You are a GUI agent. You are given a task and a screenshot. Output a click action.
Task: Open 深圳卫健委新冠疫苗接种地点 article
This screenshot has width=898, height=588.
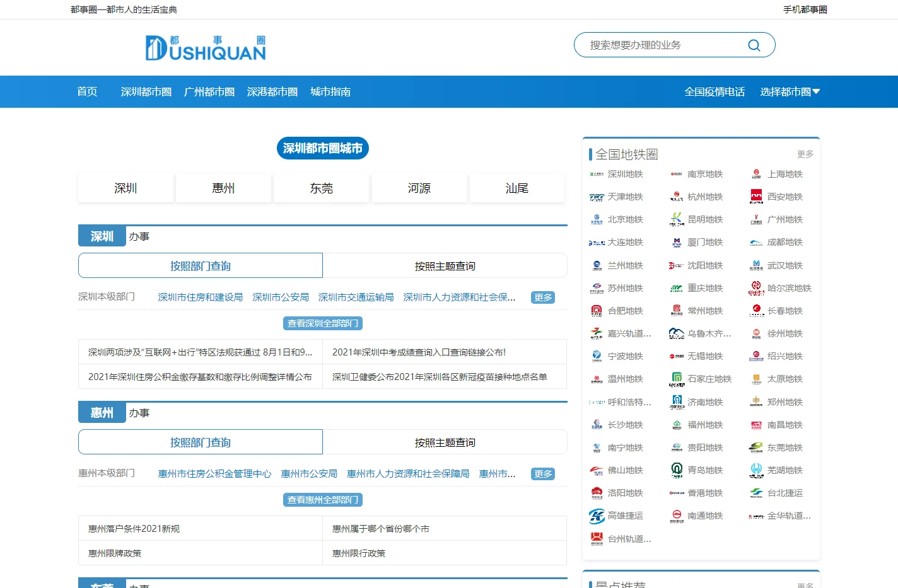(x=440, y=377)
